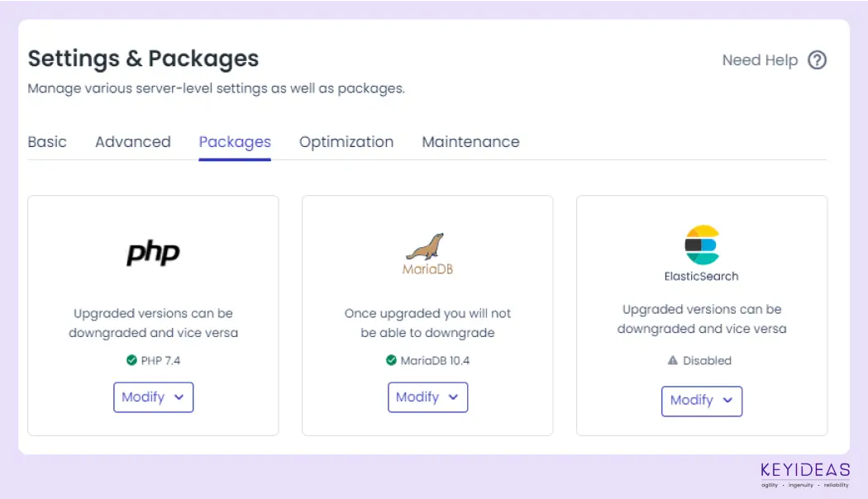Click the Keyideas logo
Screen dimensions: 868x499
point(805,475)
